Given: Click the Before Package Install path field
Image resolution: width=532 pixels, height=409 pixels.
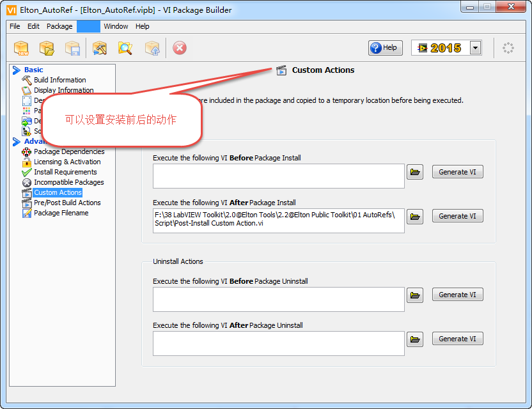Looking at the screenshot, I should [x=279, y=176].
